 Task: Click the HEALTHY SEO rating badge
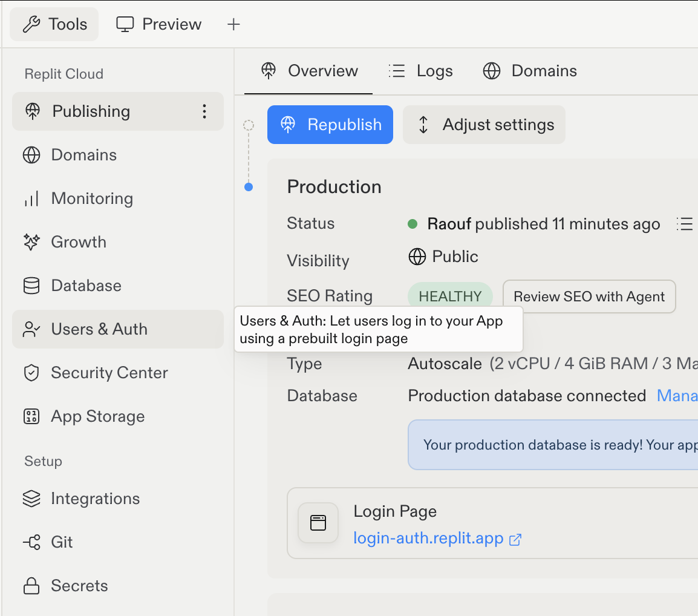(x=450, y=296)
